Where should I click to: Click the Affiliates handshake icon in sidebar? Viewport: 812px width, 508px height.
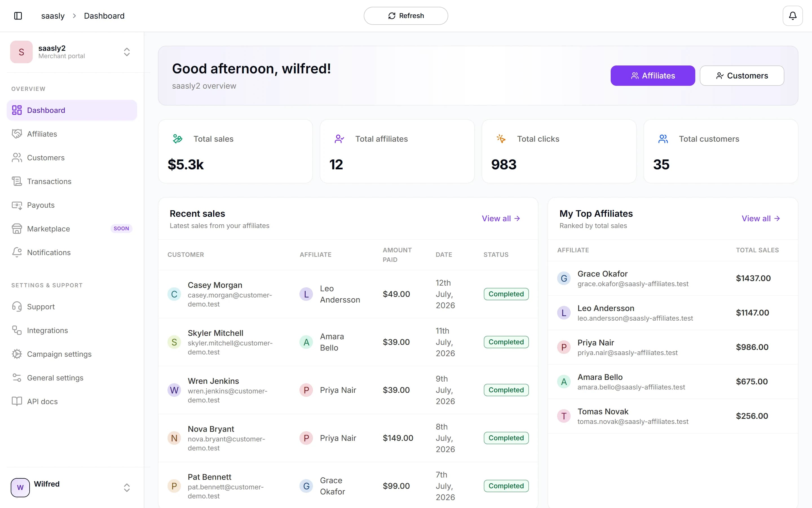pos(17,134)
